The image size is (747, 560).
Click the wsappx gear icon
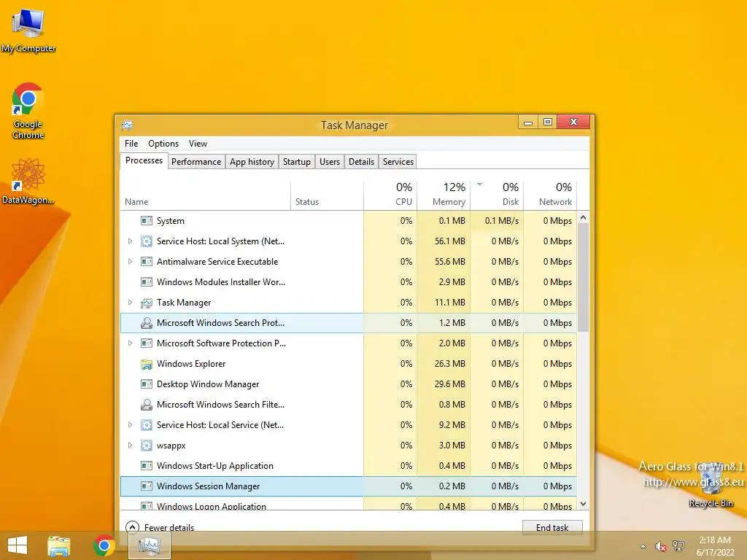point(146,446)
